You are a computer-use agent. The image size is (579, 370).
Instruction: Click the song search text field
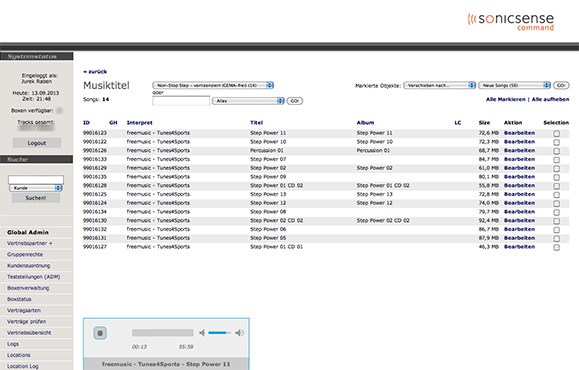point(181,101)
